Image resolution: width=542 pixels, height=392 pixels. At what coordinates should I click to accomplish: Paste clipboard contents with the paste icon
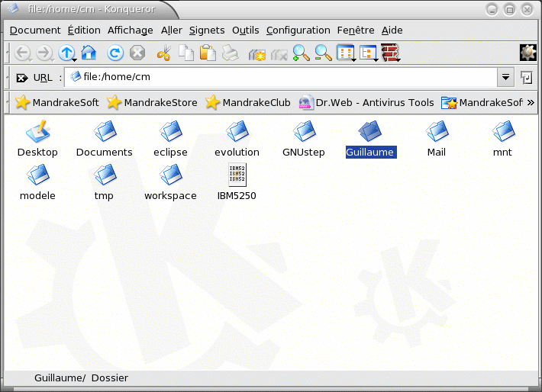pos(208,53)
